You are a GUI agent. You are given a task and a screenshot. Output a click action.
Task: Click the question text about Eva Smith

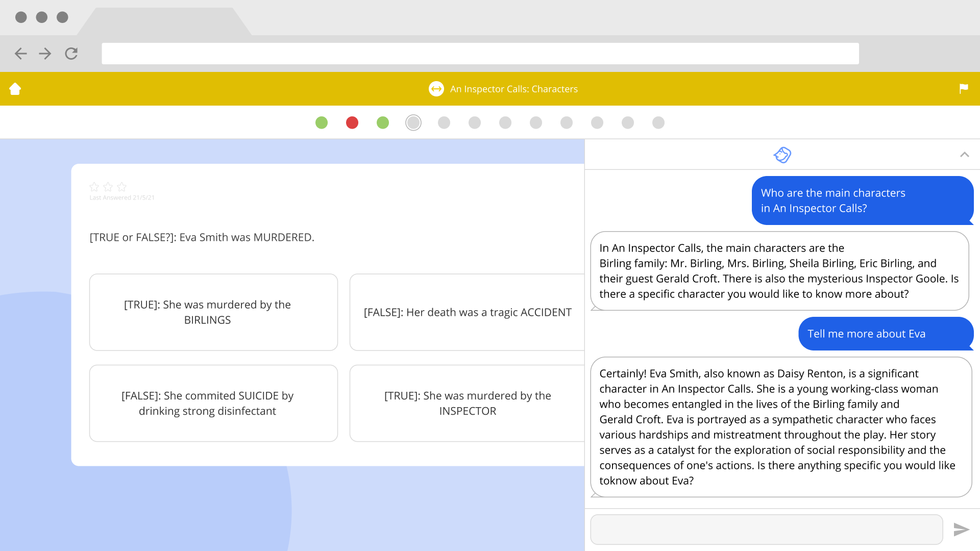pyautogui.click(x=202, y=237)
